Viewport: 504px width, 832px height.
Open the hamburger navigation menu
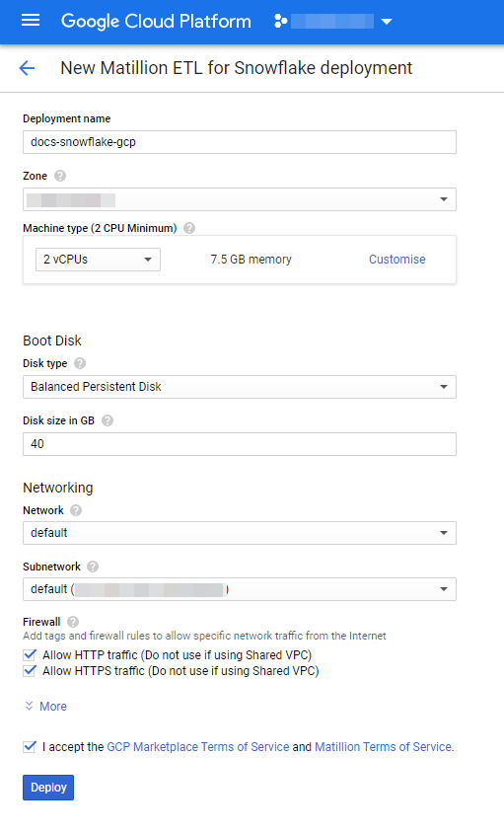click(x=31, y=21)
